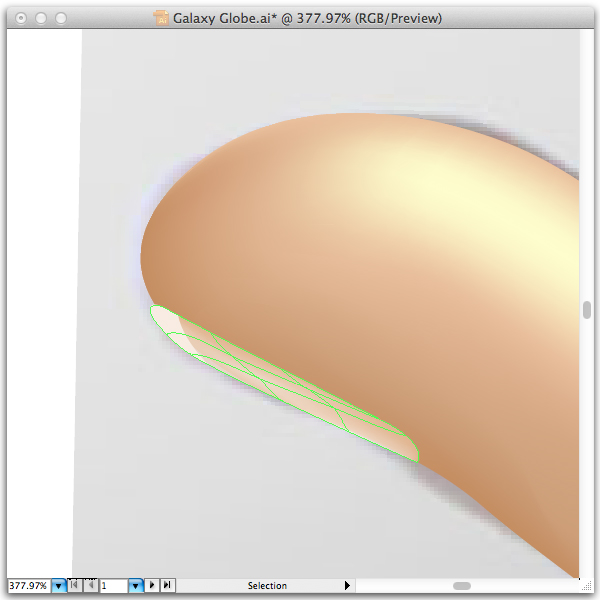This screenshot has width=600, height=600.
Task: Open the artboard navigation dropdown
Action: [x=136, y=585]
